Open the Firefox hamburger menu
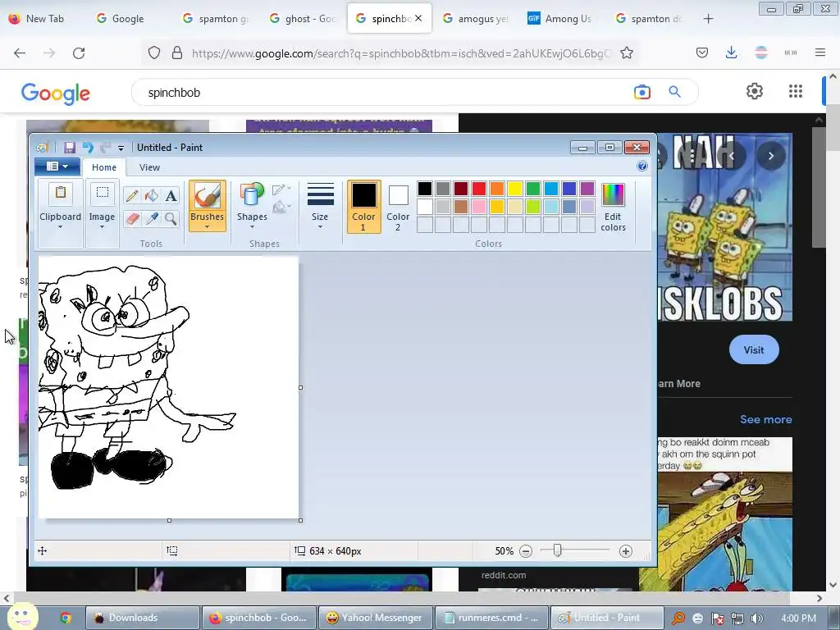Image resolution: width=840 pixels, height=630 pixels. pos(819,52)
